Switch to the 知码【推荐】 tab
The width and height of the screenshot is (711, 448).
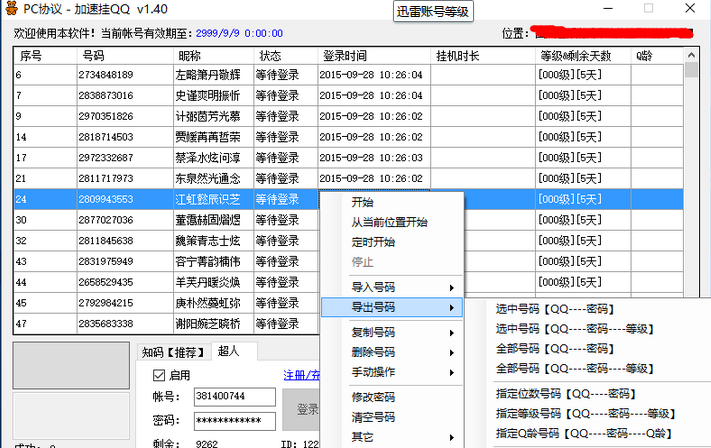(x=174, y=352)
